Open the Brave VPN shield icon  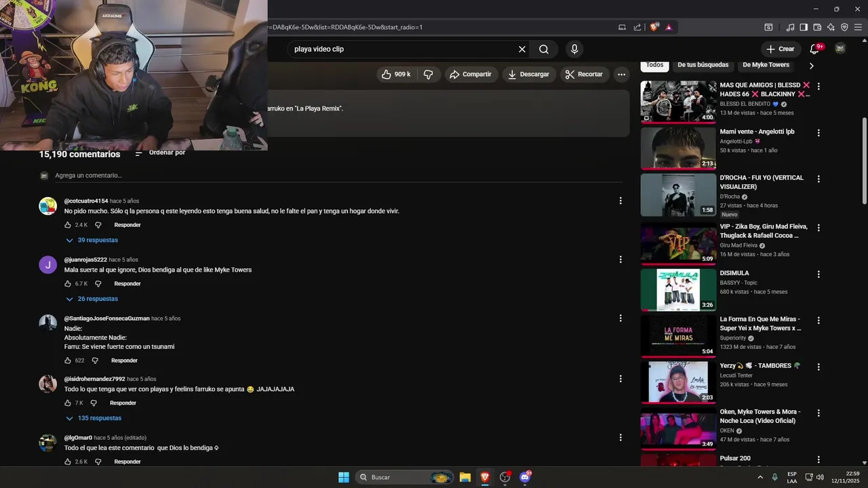[844, 27]
